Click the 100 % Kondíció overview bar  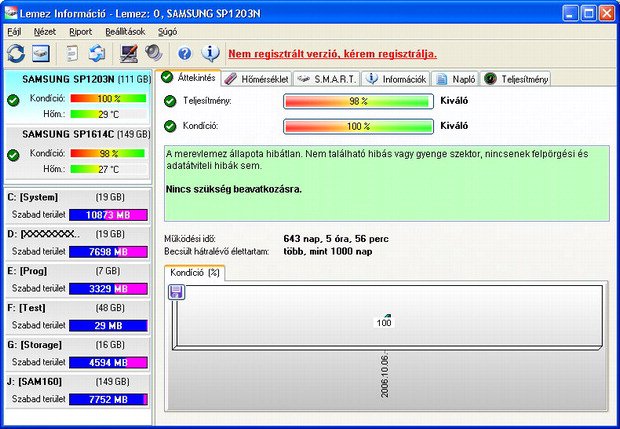click(x=358, y=126)
